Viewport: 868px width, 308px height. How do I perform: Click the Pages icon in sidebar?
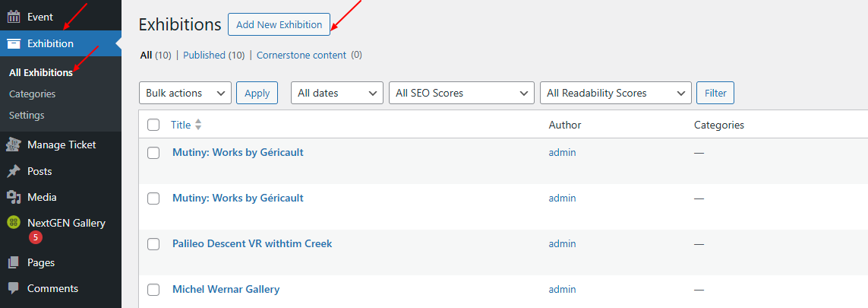[x=14, y=262]
